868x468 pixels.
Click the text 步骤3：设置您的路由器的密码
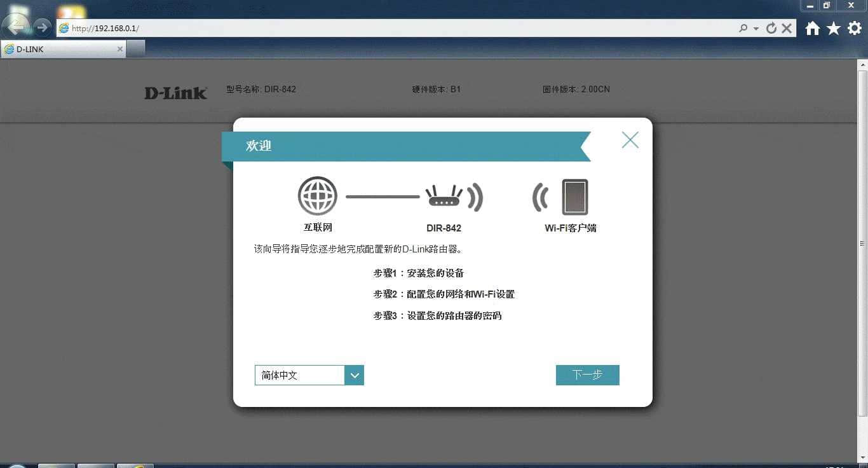(437, 316)
